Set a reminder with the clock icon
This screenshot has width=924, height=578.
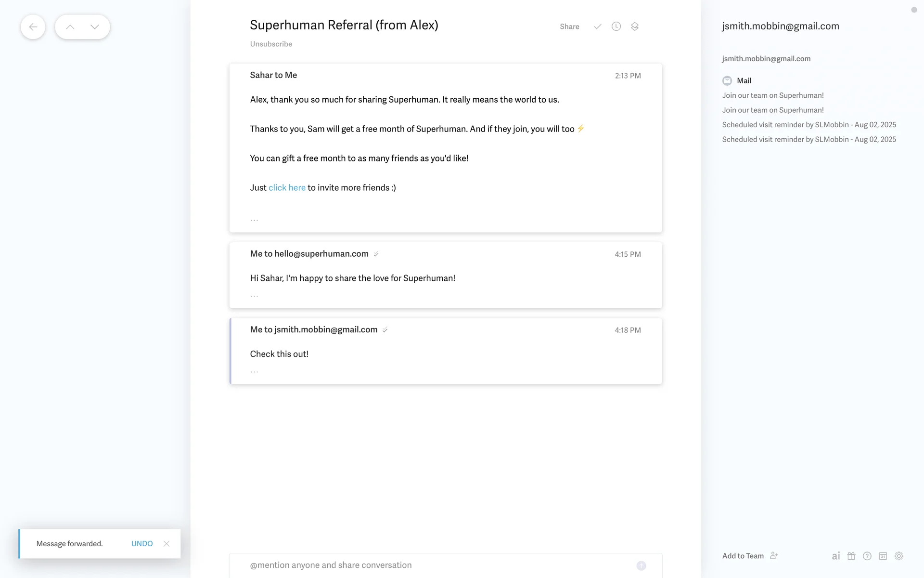(616, 26)
